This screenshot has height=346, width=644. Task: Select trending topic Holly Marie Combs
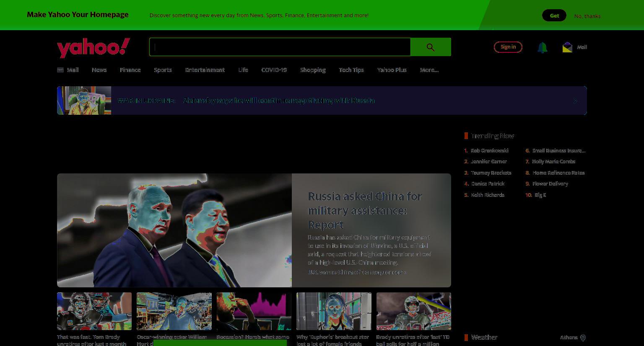click(x=553, y=161)
